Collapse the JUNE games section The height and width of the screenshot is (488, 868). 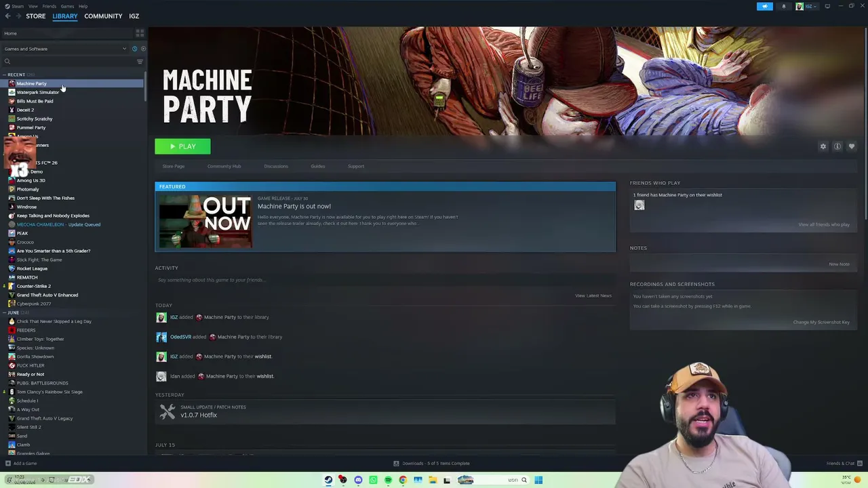tap(5, 312)
